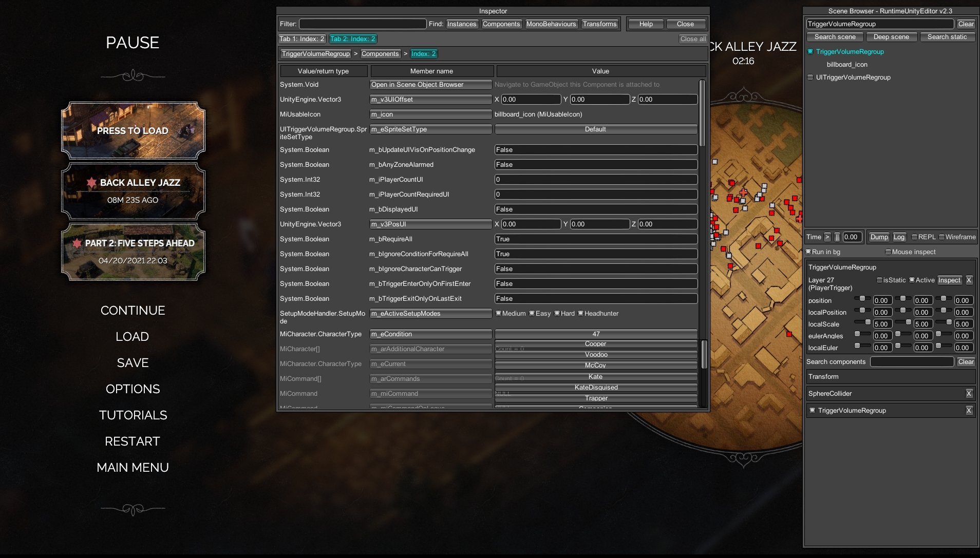The image size is (980, 558).
Task: Select Trapper from the character list
Action: 596,398
